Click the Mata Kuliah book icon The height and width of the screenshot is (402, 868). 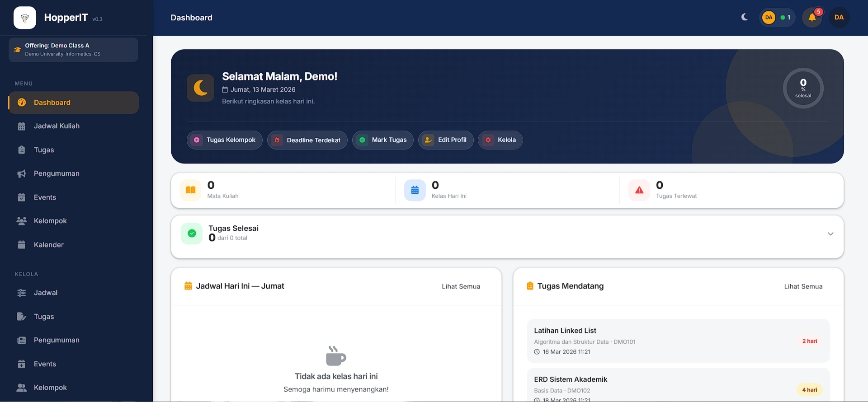191,190
